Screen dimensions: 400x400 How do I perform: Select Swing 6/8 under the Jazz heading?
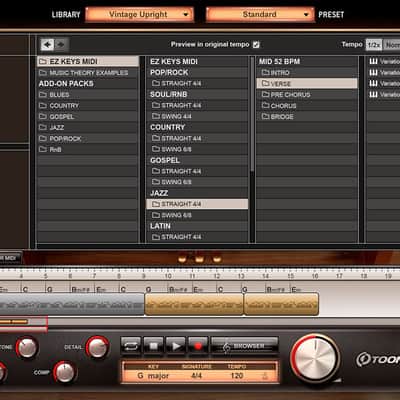[197, 215]
